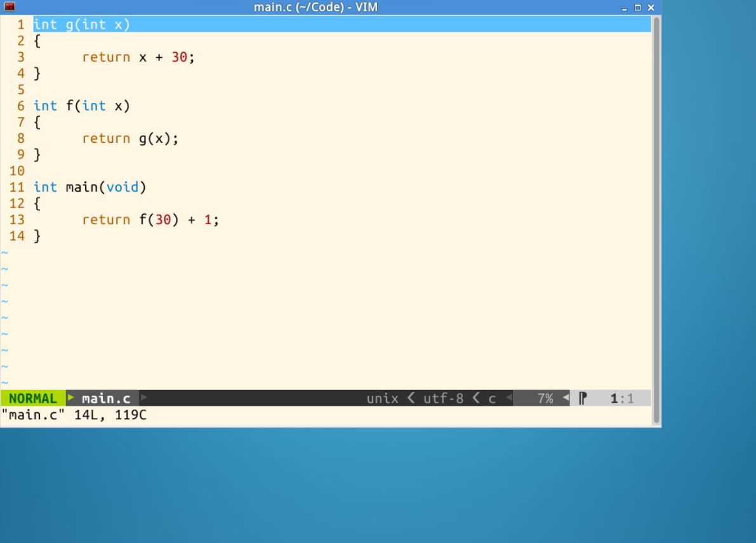Click the utf-8 encoding indicator
This screenshot has width=756, height=543.
[x=443, y=398]
